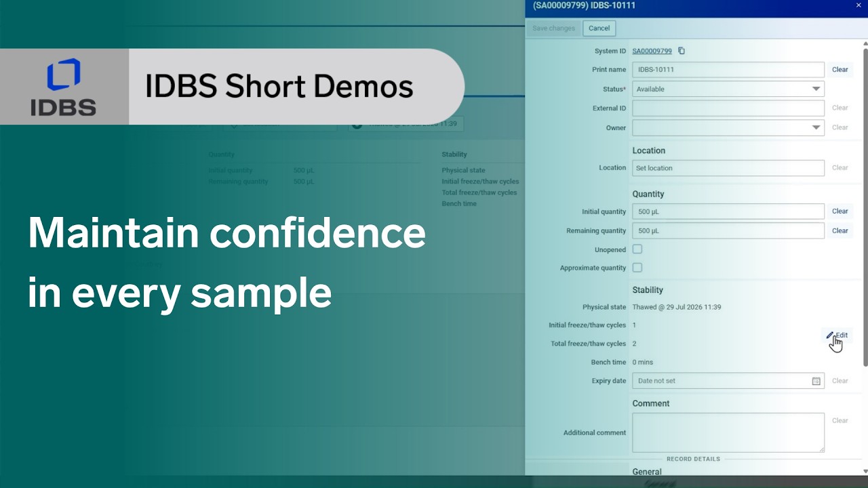Select the Initial quantity input
Image resolution: width=868 pixels, height=488 pixels.
[x=728, y=211]
